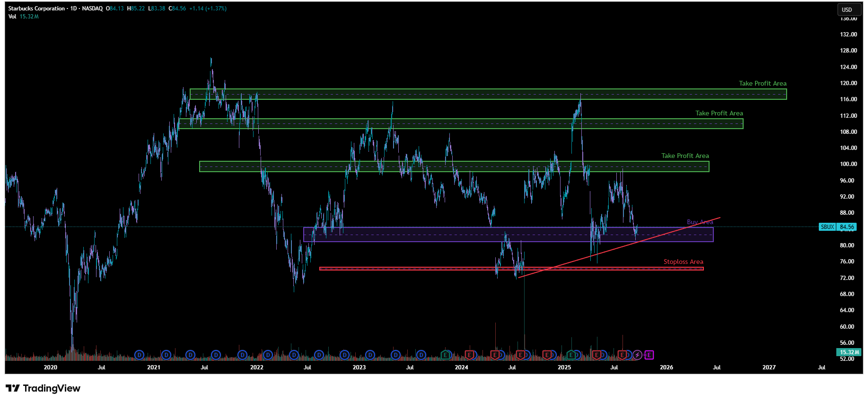Select the dividend marker just after Jul 2021

[216, 355]
